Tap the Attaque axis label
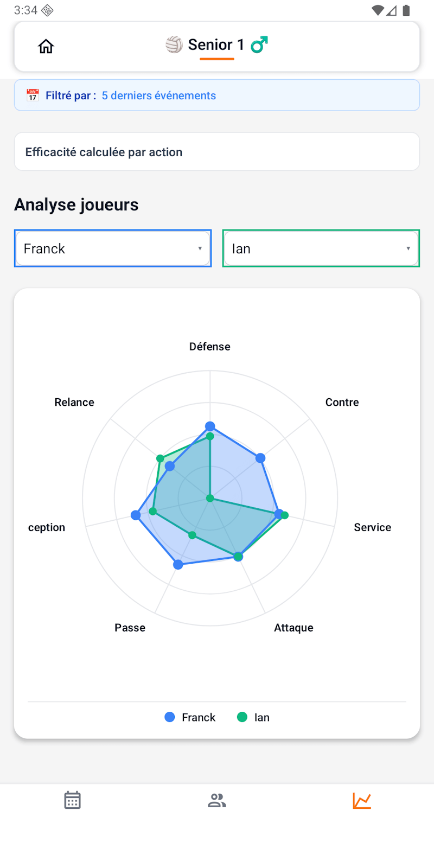The image size is (434, 868). (x=293, y=628)
